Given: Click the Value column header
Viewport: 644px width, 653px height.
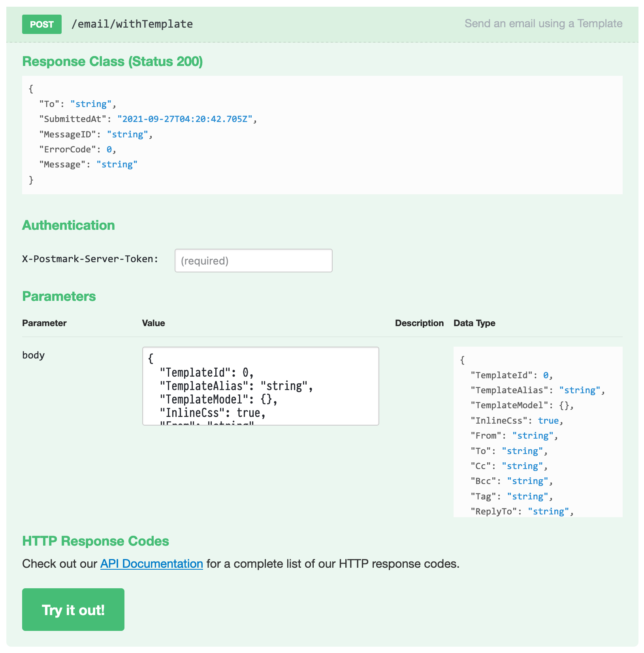Looking at the screenshot, I should pyautogui.click(x=154, y=323).
